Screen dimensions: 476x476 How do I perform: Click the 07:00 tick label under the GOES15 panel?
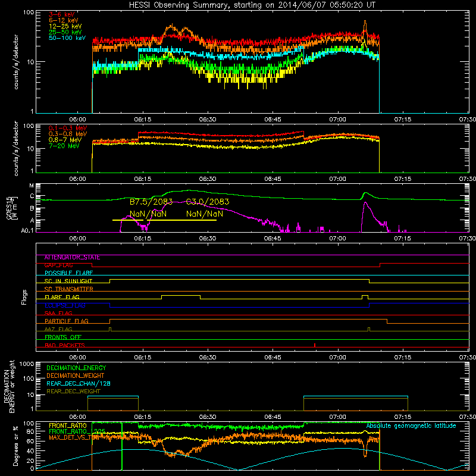coord(337,239)
